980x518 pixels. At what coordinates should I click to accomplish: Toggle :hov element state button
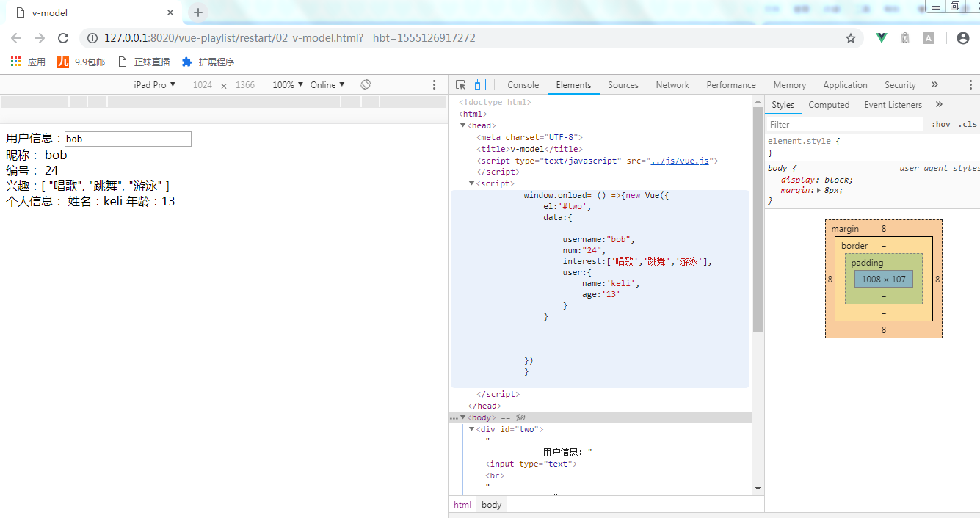pos(940,125)
